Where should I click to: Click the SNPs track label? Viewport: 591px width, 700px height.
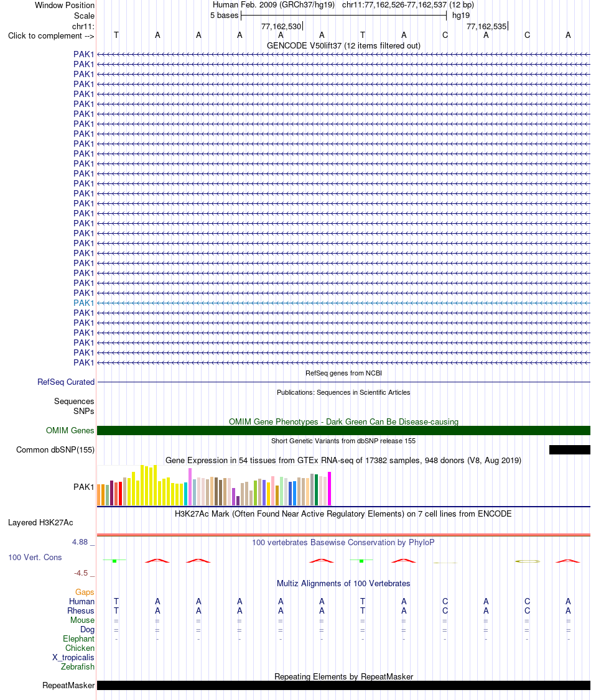pyautogui.click(x=83, y=411)
